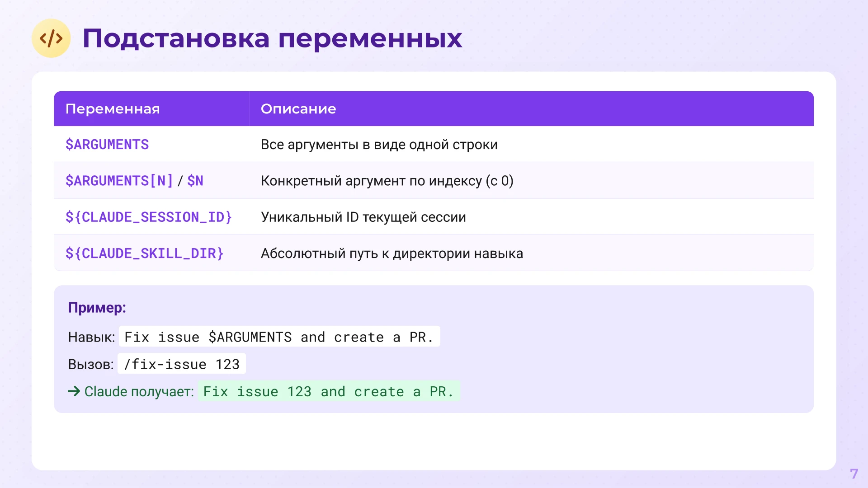868x488 pixels.
Task: Select the ${CLAUDE_SKILL_DIR} variable
Action: click(x=144, y=253)
